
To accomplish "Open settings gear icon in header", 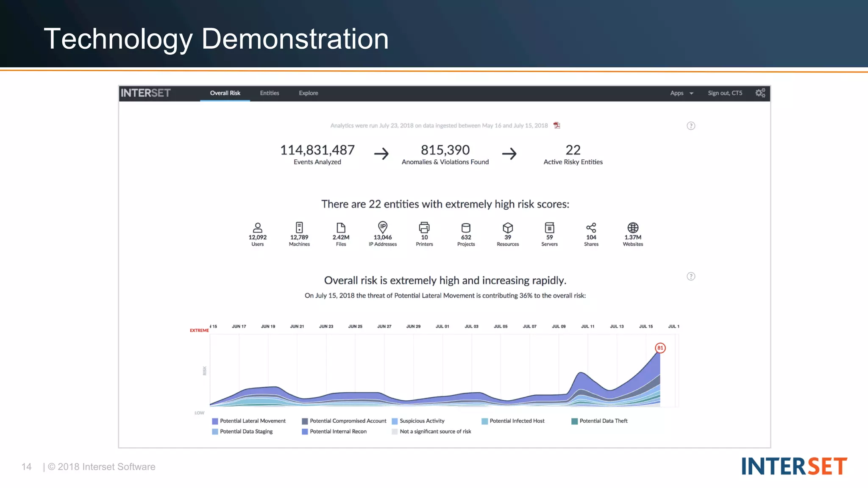I will point(760,93).
